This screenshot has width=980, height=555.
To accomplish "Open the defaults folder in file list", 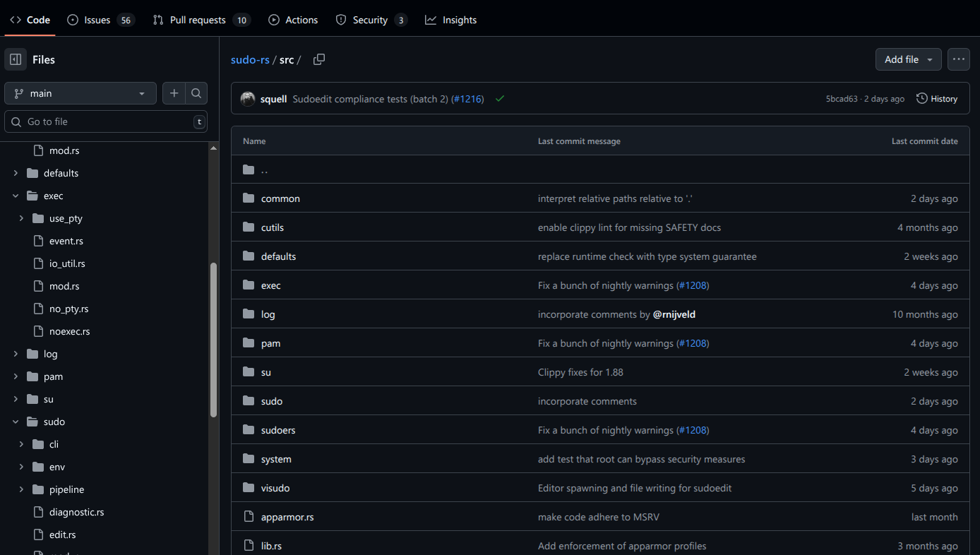I will click(278, 256).
